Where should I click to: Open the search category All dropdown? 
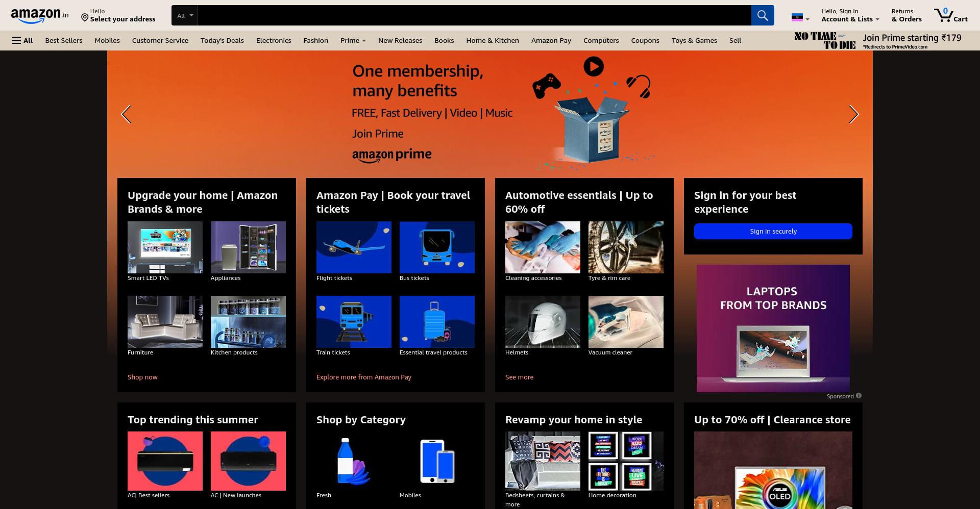point(185,15)
